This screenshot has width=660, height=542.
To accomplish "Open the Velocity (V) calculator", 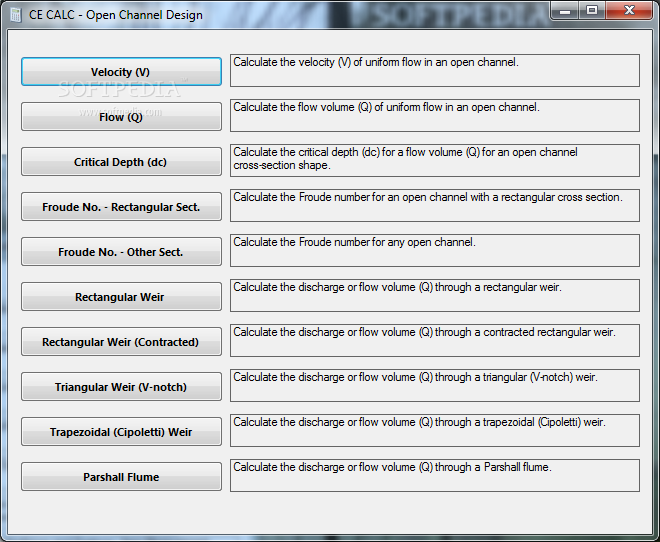I will 121,72.
